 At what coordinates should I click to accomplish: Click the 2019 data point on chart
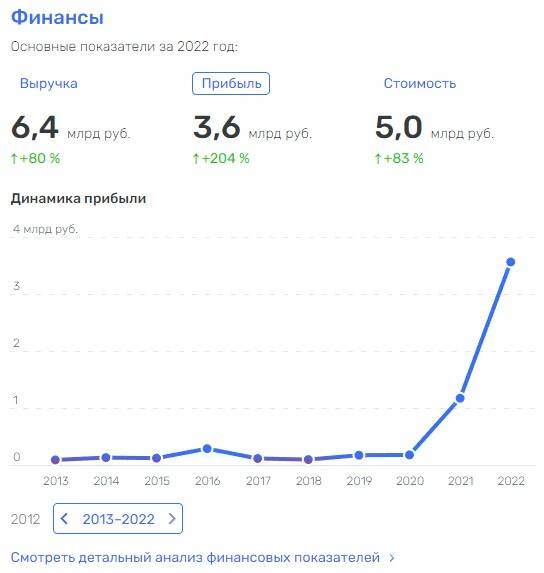(359, 455)
